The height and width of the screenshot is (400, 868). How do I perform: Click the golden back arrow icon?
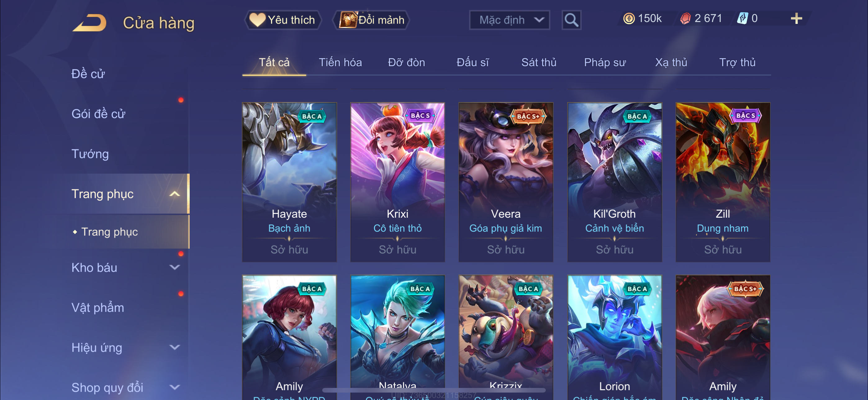coord(90,23)
